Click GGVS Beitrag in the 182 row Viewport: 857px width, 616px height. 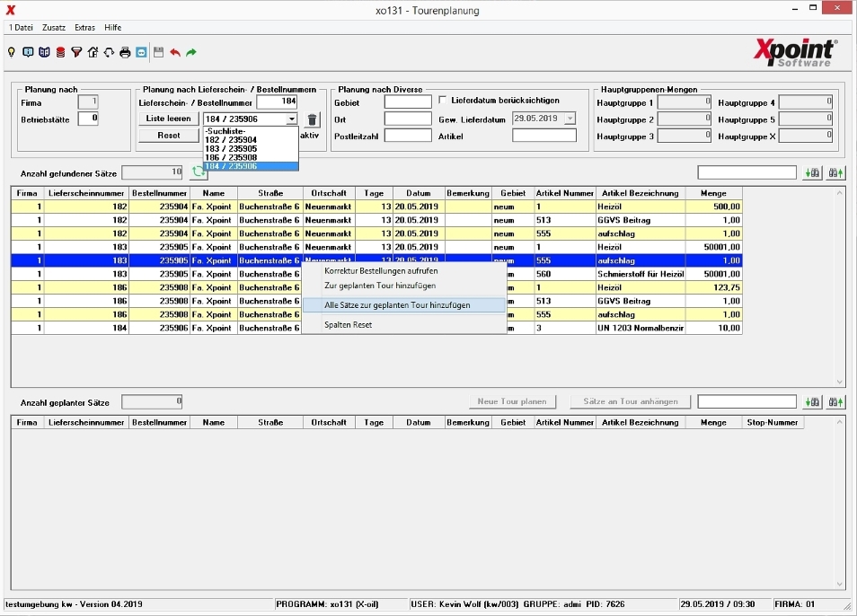pos(641,220)
